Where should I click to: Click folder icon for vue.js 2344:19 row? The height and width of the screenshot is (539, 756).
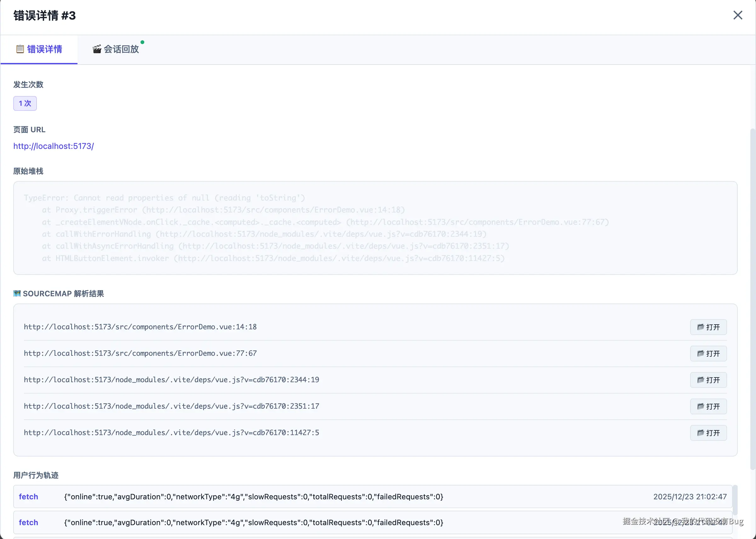click(x=700, y=380)
